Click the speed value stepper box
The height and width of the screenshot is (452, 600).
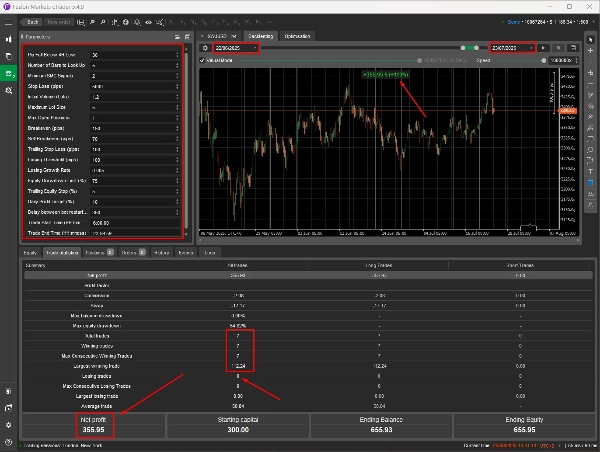click(x=563, y=60)
